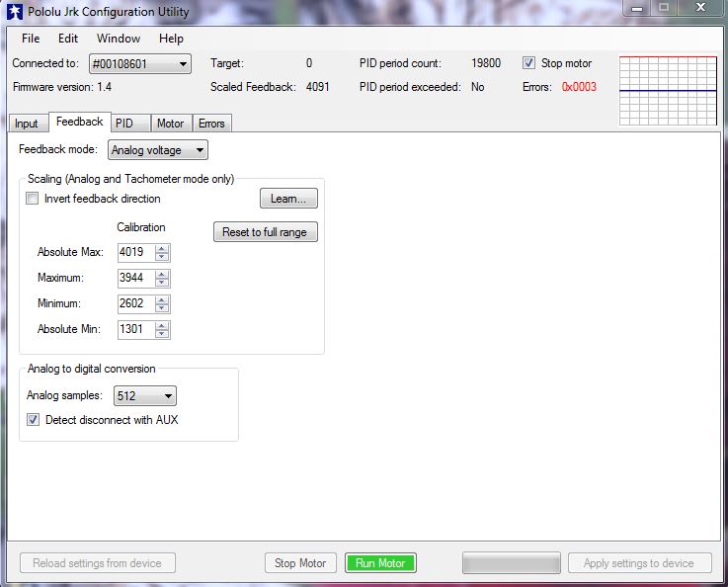Click the Scaled Feedback value 4091
The width and height of the screenshot is (728, 587).
(x=317, y=87)
